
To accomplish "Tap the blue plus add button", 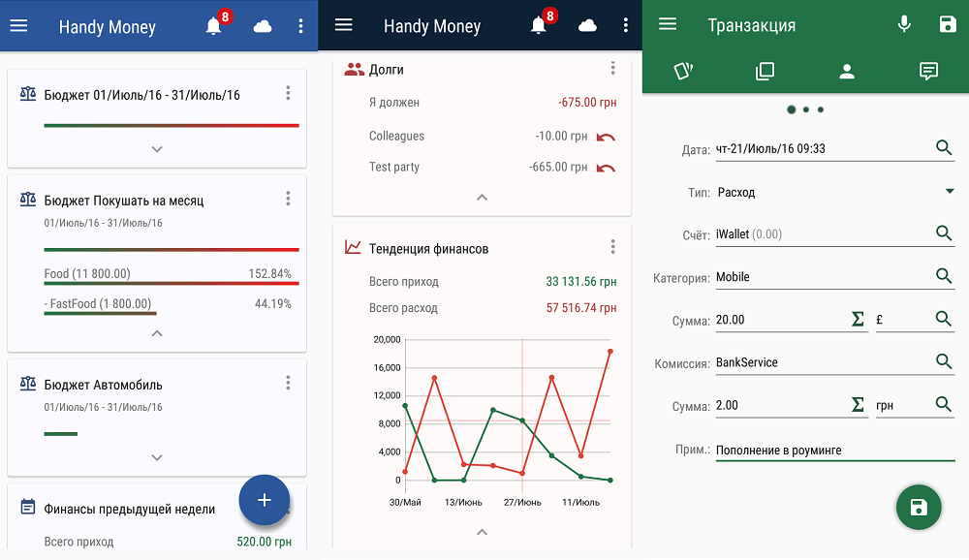I will coord(264,500).
